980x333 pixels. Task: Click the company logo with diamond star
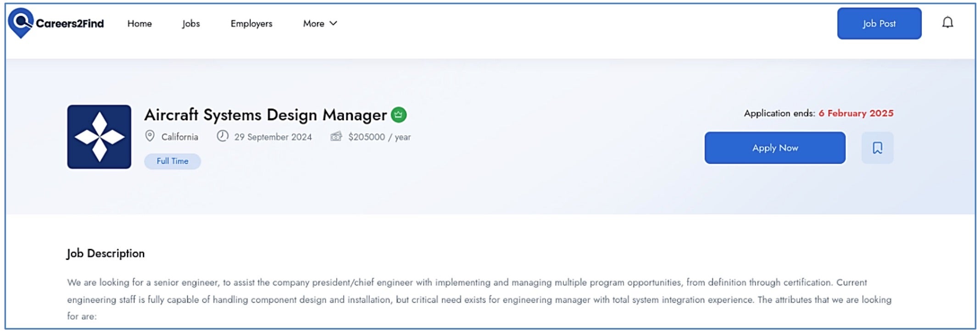tap(99, 137)
